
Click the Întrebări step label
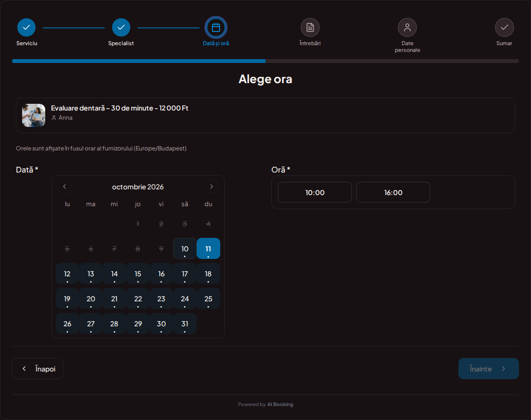(310, 43)
